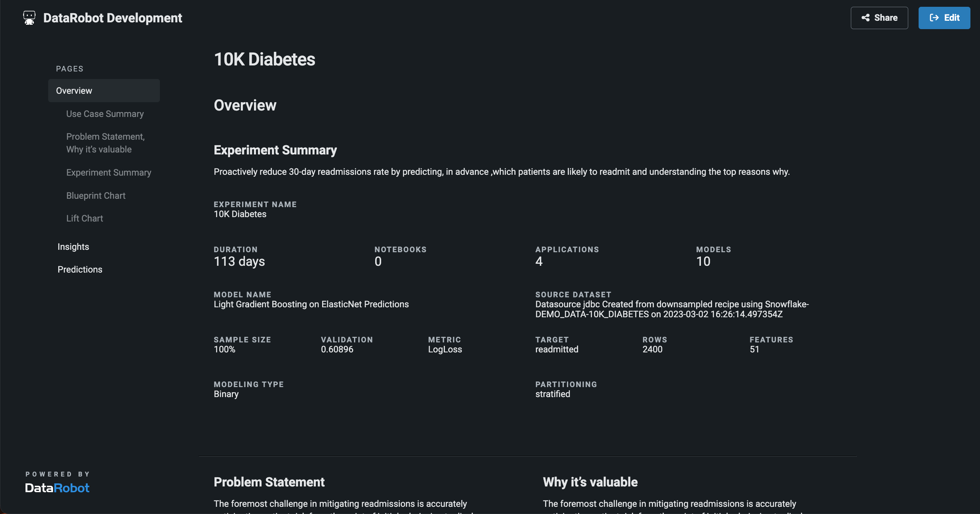Click the share icon in Share button
The image size is (980, 514).
(x=865, y=18)
